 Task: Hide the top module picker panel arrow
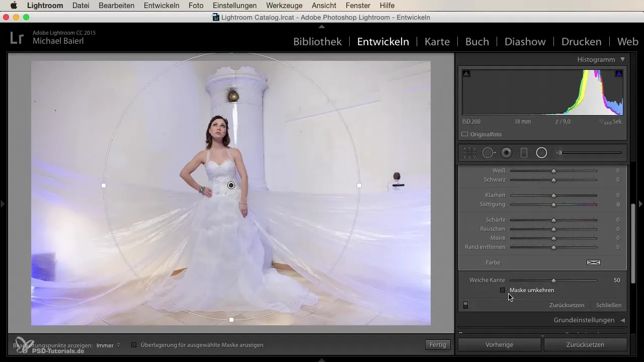point(322,26)
